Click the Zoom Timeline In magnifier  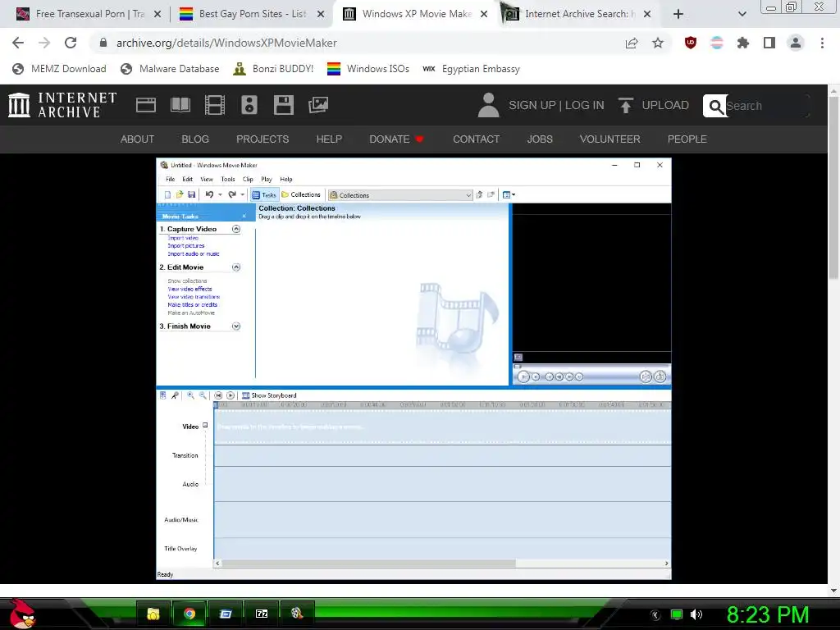click(190, 395)
